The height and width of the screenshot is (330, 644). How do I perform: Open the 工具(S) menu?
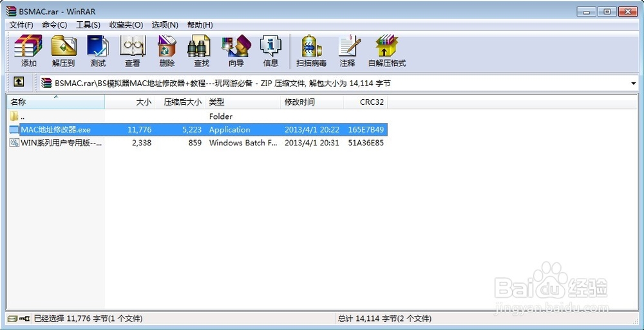click(x=88, y=25)
